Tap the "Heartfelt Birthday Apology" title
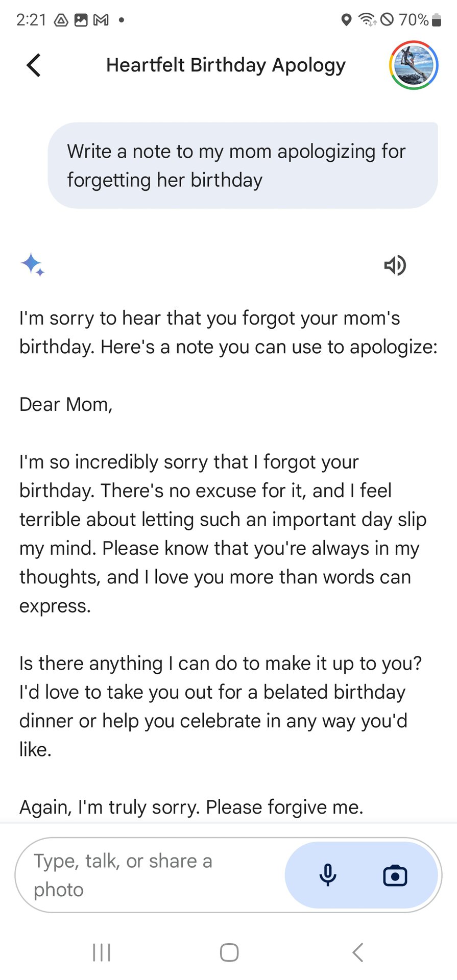Image resolution: width=457 pixels, height=980 pixels. [x=226, y=65]
